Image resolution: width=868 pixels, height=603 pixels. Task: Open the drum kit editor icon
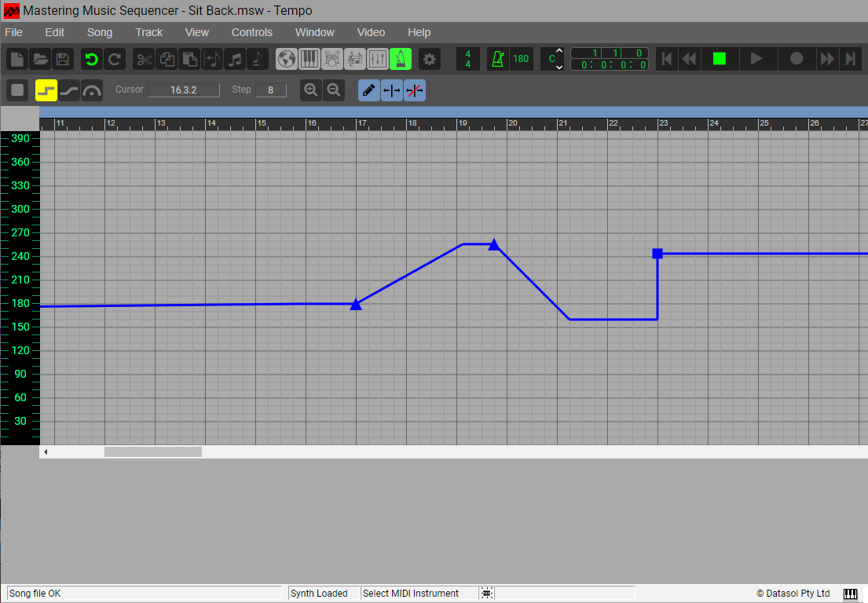click(x=332, y=59)
